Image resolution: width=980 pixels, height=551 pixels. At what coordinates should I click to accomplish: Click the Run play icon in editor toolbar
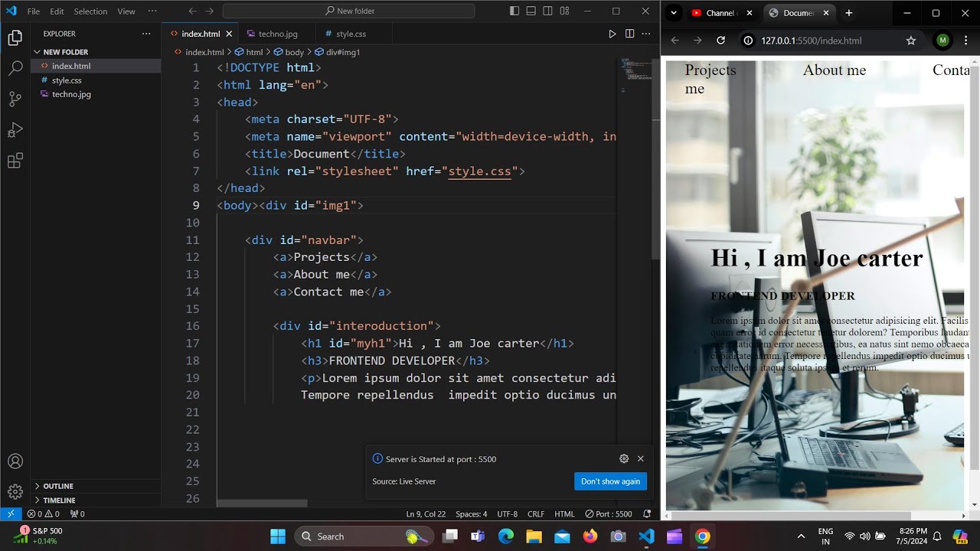(x=612, y=34)
